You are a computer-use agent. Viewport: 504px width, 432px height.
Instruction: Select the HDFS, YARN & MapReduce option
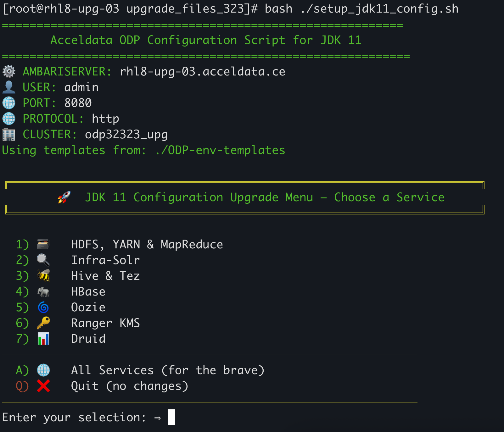147,244
